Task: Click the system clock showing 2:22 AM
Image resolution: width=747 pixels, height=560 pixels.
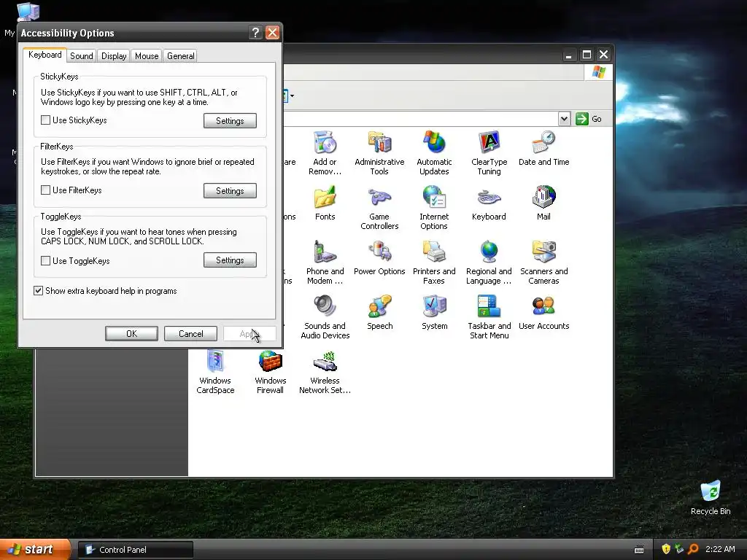Action: [720, 549]
